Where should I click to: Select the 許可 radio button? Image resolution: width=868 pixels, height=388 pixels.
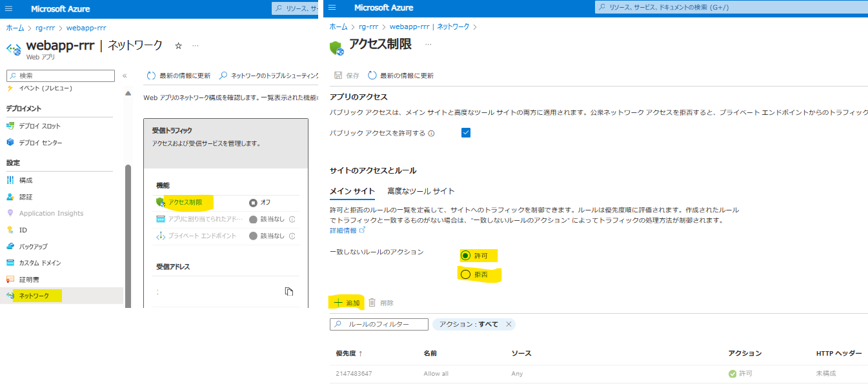click(x=465, y=256)
